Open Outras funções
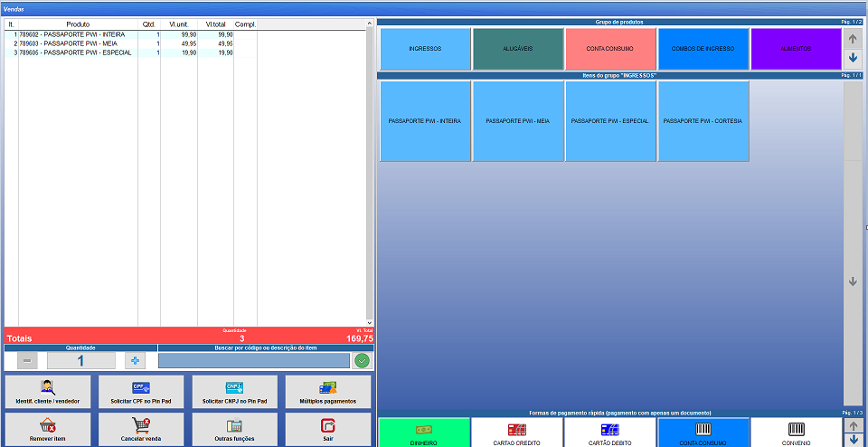Screen dimensions: 868x447 [x=234, y=429]
